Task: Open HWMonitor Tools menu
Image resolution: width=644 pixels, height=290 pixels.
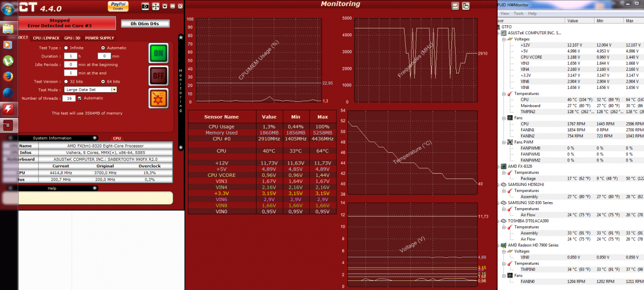Action: coord(518,13)
